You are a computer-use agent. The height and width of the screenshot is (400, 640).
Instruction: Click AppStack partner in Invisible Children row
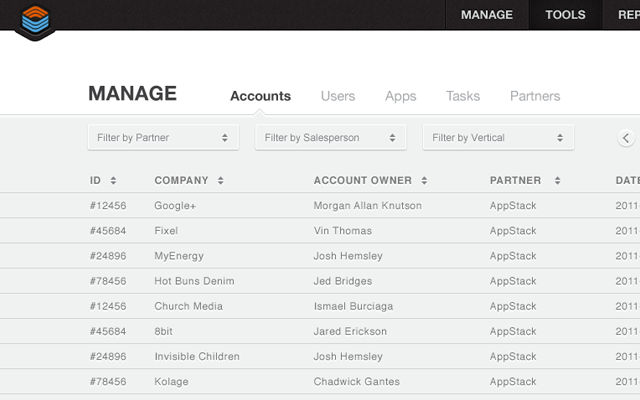[513, 357]
